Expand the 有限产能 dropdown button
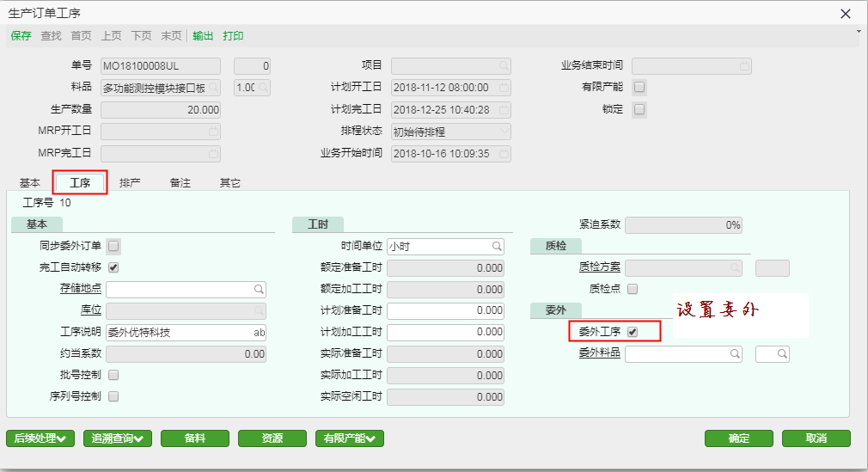 [350, 438]
